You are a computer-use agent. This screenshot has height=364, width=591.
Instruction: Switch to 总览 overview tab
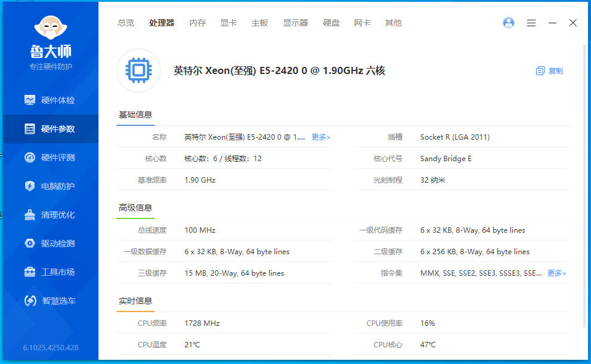point(126,23)
